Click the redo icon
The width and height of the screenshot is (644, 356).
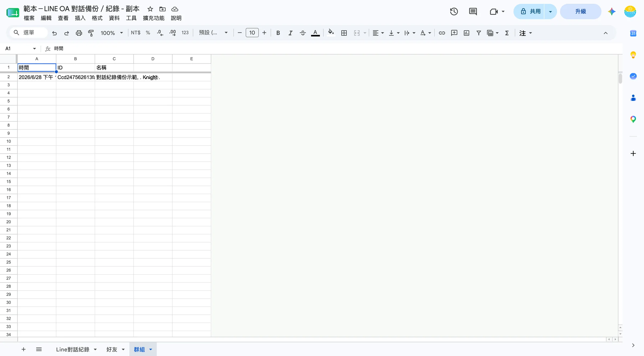[67, 33]
